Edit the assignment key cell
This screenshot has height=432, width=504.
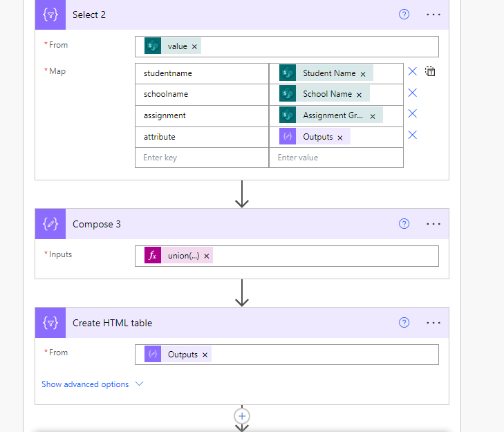[x=202, y=115]
